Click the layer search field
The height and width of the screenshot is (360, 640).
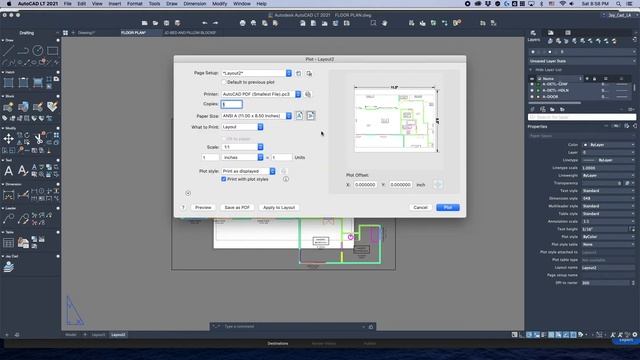(582, 117)
